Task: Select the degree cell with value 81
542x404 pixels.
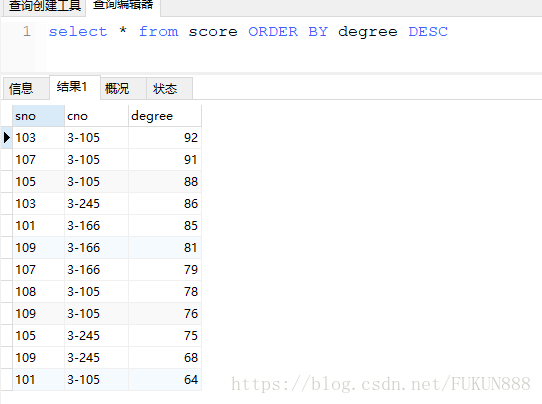Action: click(x=165, y=247)
